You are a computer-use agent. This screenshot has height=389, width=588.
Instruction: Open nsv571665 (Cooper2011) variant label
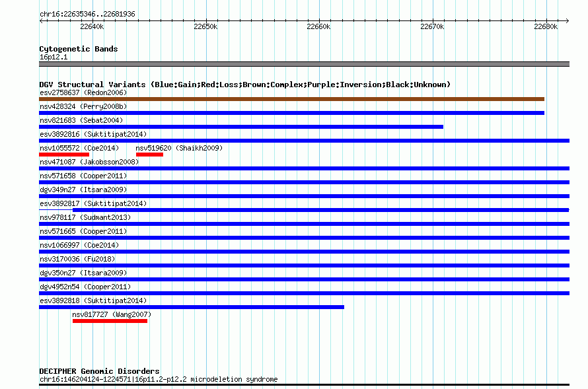pos(83,231)
